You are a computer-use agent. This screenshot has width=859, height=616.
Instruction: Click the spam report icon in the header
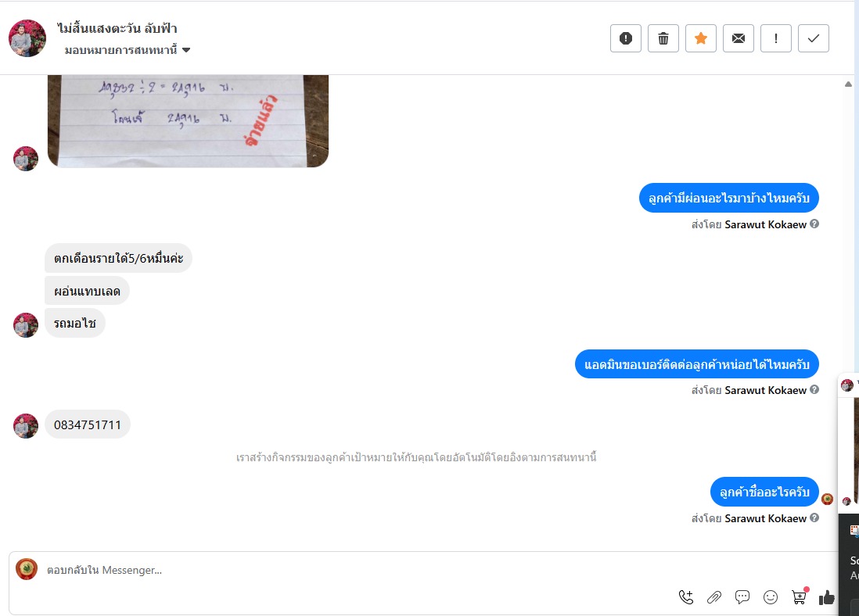coord(626,38)
